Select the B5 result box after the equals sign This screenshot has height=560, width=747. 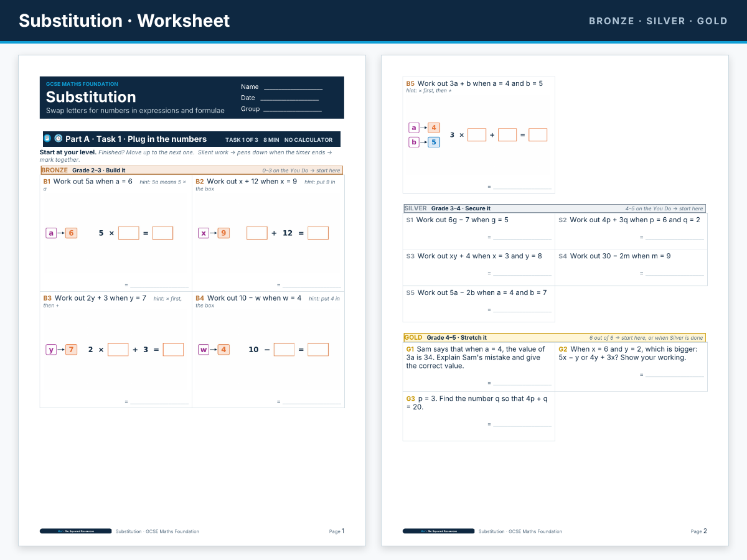point(538,134)
